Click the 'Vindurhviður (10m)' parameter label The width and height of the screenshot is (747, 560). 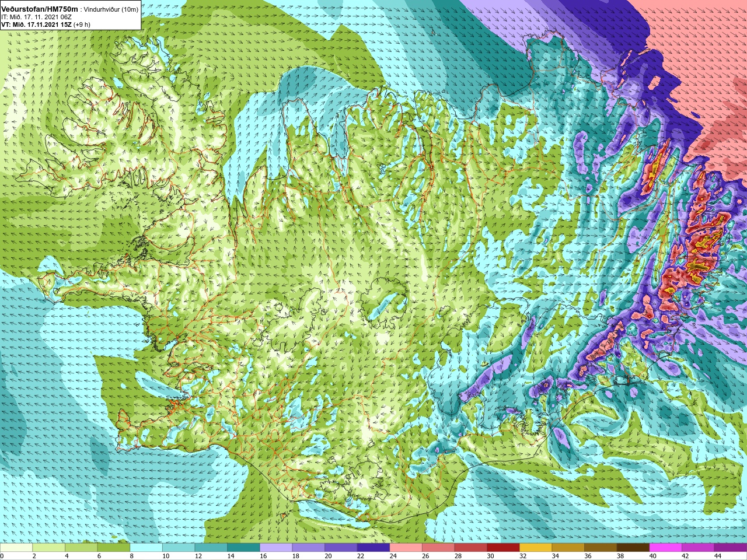click(111, 9)
